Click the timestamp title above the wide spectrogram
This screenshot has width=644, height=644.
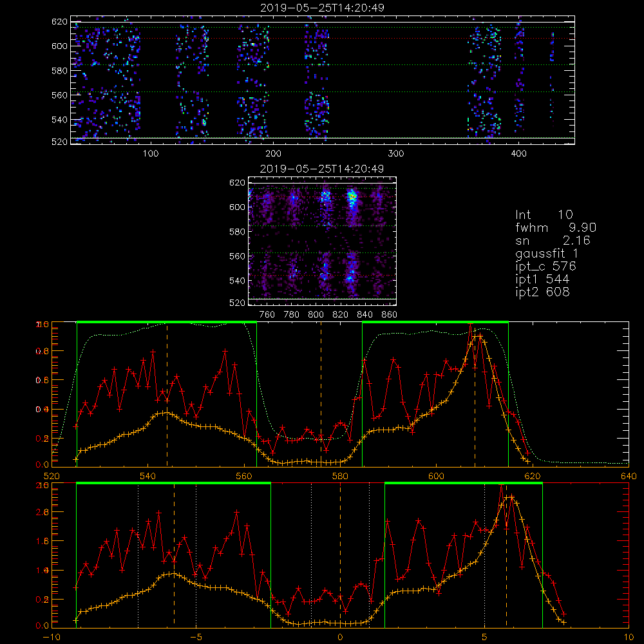pyautogui.click(x=323, y=8)
